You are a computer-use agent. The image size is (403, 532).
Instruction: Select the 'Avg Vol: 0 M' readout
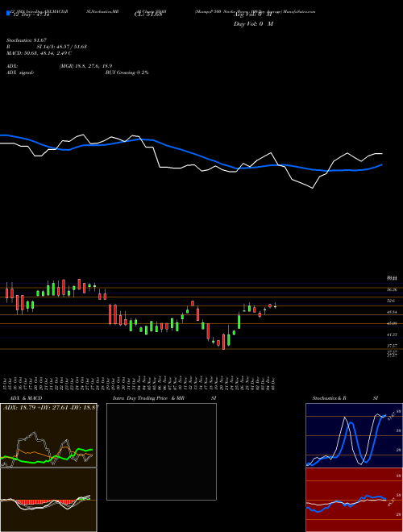coord(253,15)
